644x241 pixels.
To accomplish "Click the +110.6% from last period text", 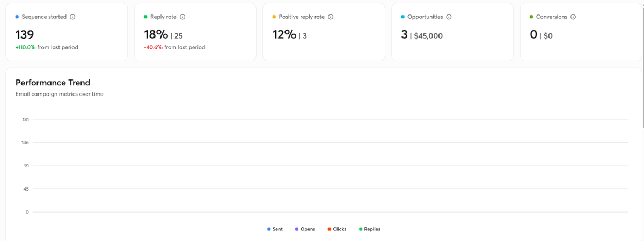I will 47,47.
